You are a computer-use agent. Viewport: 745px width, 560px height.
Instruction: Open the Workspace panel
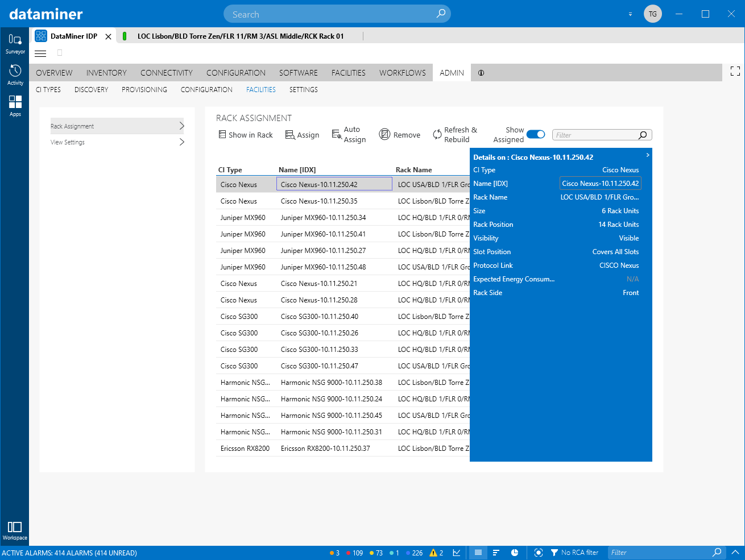tap(15, 530)
